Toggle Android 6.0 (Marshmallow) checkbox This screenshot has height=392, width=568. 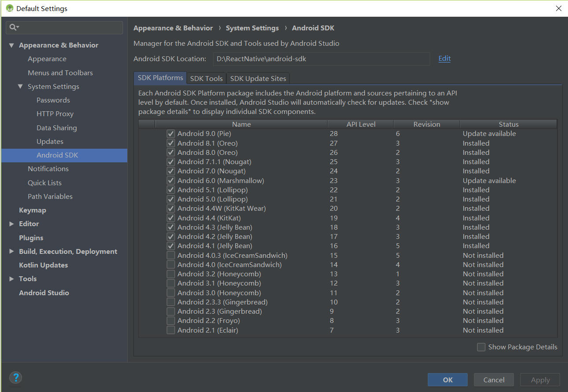click(x=171, y=180)
